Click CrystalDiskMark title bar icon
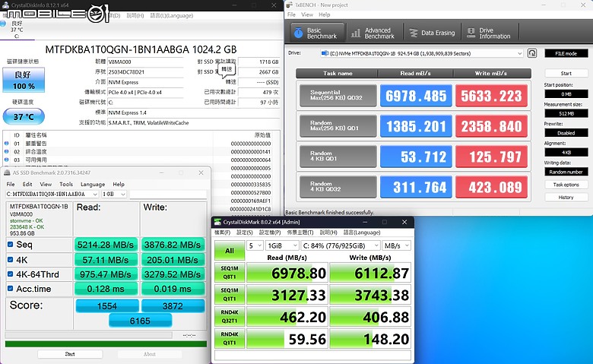The width and height of the screenshot is (593, 364). click(217, 222)
